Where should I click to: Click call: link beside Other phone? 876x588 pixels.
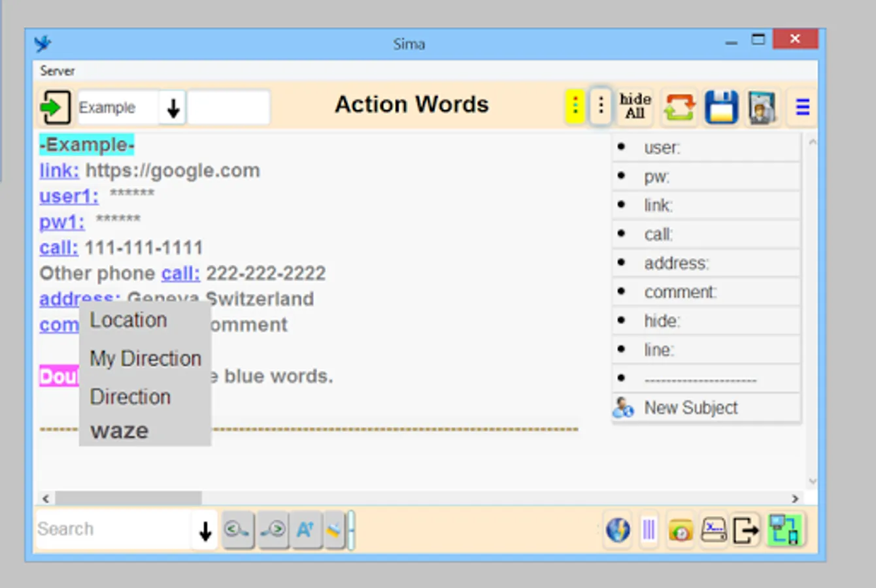pos(180,273)
